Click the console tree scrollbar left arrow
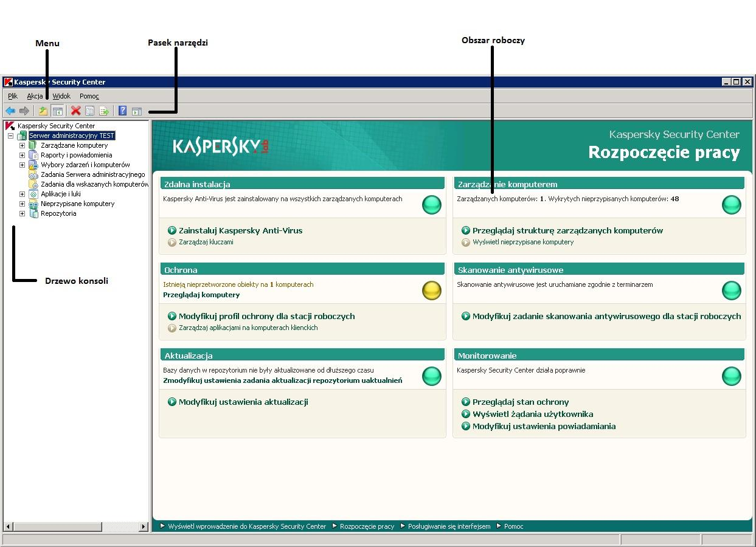The width and height of the screenshot is (756, 547). pyautogui.click(x=9, y=526)
